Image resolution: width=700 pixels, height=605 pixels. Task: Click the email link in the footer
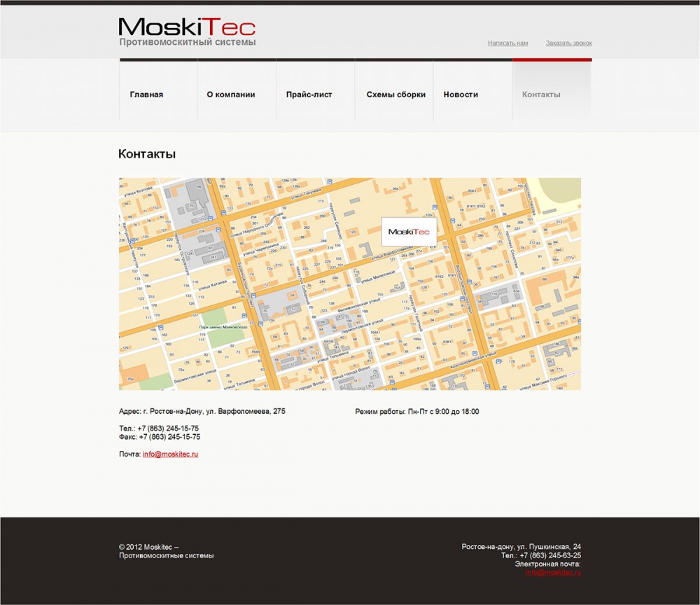(x=553, y=573)
